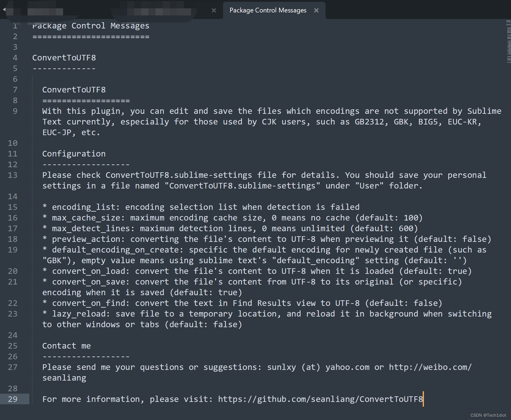Select line number 1 in the gutter
The width and height of the screenshot is (511, 420).
[x=15, y=26]
